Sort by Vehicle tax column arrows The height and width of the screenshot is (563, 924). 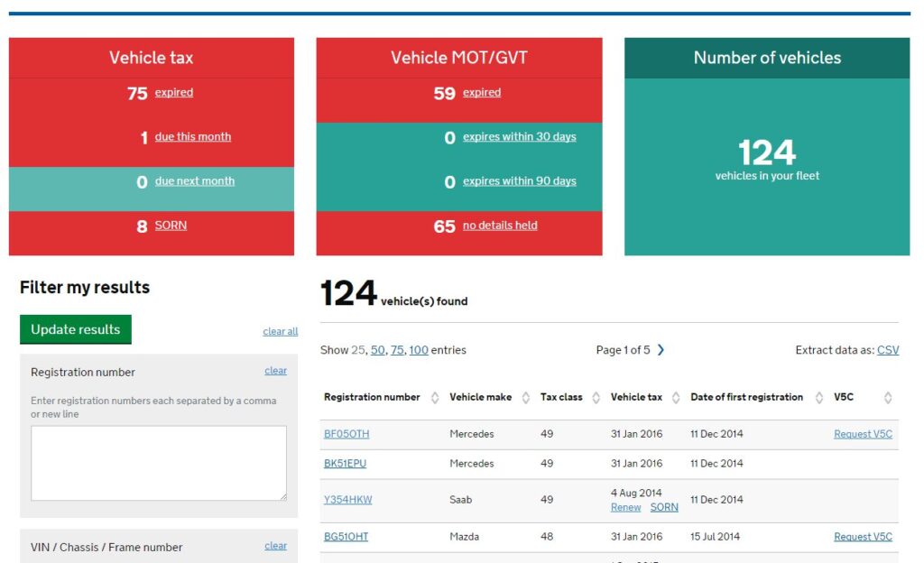coord(676,398)
